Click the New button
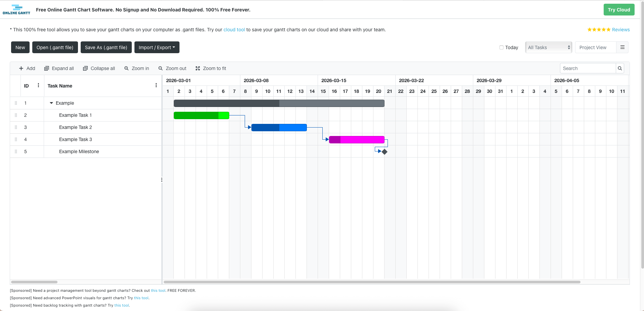 tap(20, 47)
